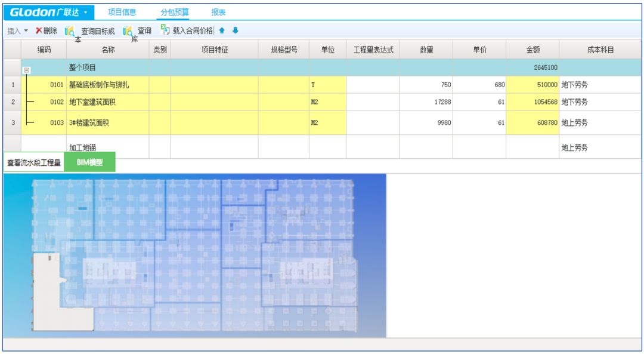
Task: Select the 分包预算 tab
Action: coord(175,12)
